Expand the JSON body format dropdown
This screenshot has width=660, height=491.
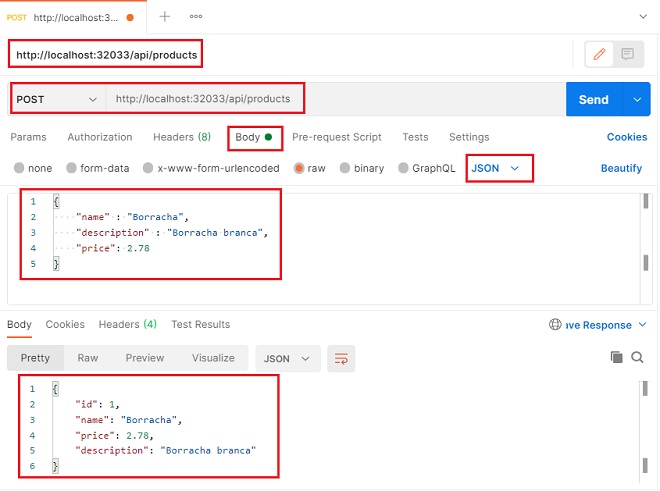(497, 169)
